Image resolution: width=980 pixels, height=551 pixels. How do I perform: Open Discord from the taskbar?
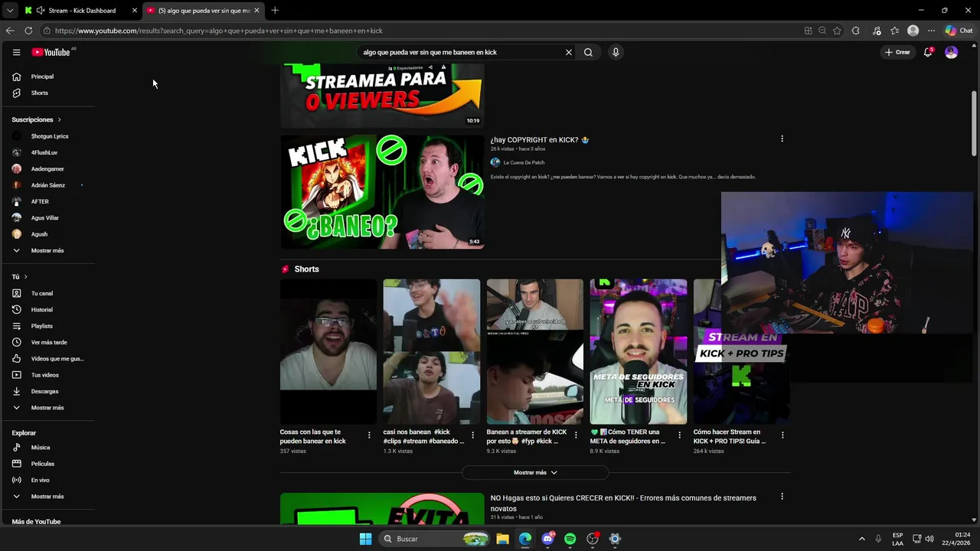click(547, 539)
